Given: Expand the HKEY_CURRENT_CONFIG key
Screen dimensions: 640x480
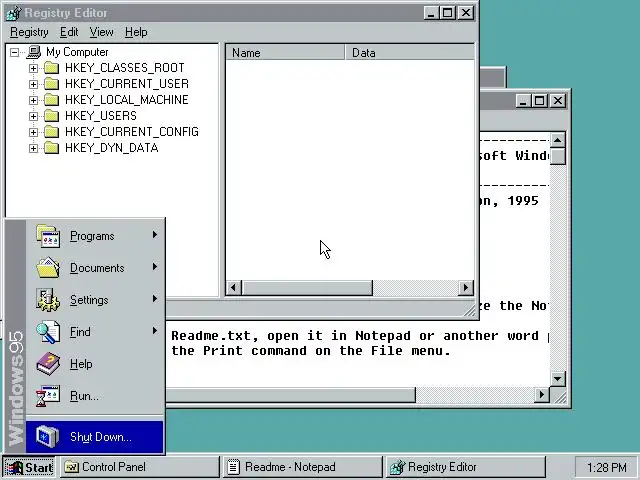Looking at the screenshot, I should (33, 132).
